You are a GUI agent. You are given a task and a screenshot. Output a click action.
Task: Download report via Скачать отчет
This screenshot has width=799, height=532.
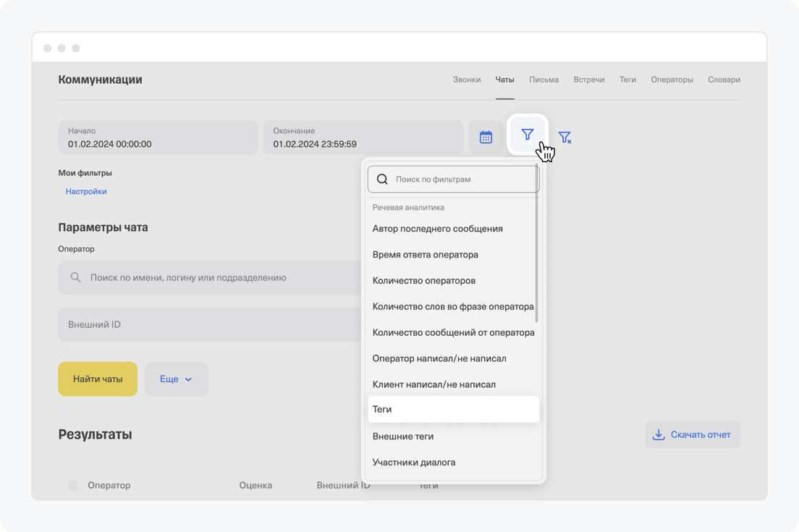693,435
